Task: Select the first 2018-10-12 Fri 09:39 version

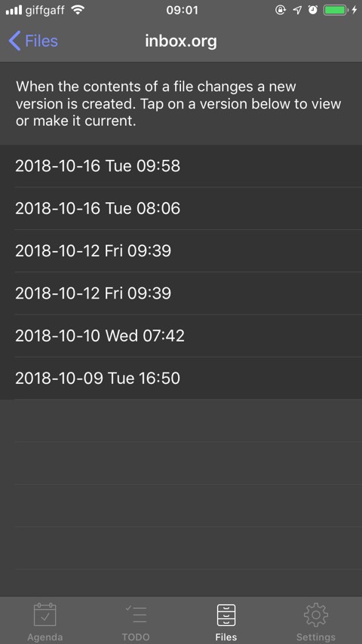Action: (x=181, y=251)
